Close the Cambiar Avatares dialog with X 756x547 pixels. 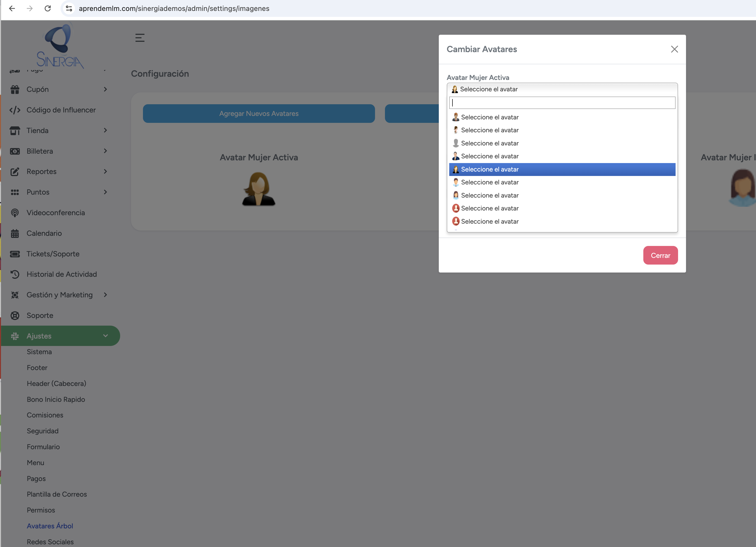tap(674, 49)
